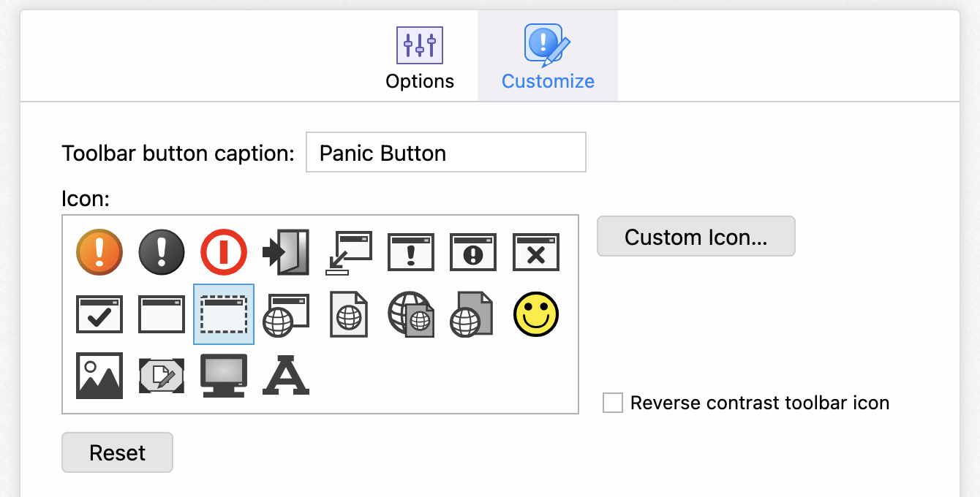Open the Custom Icon dialog
980x497 pixels.
coord(696,236)
